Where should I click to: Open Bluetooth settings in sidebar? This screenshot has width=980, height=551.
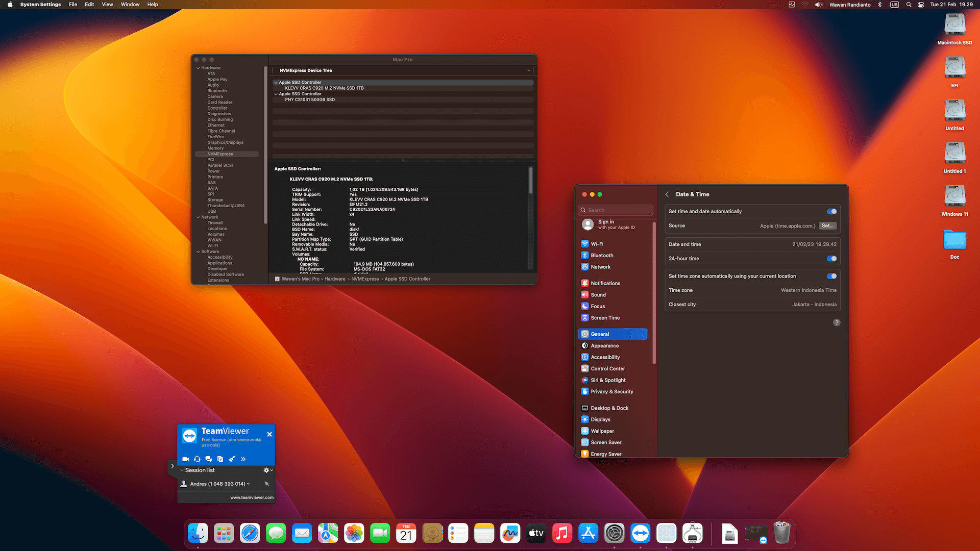click(x=612, y=256)
